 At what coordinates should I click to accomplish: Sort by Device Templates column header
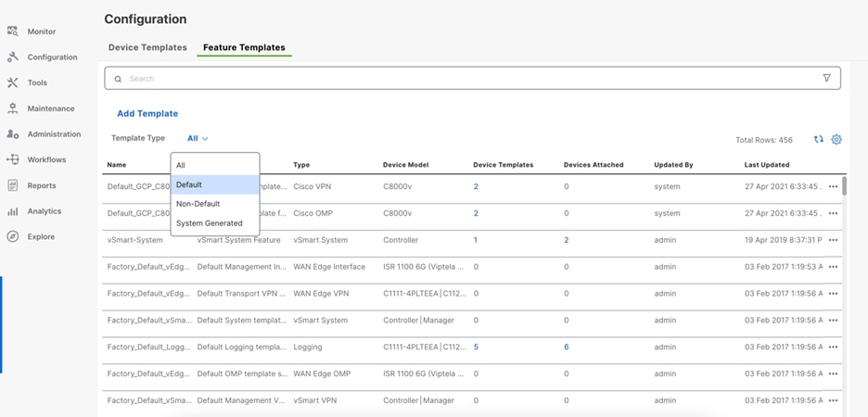pyautogui.click(x=504, y=165)
